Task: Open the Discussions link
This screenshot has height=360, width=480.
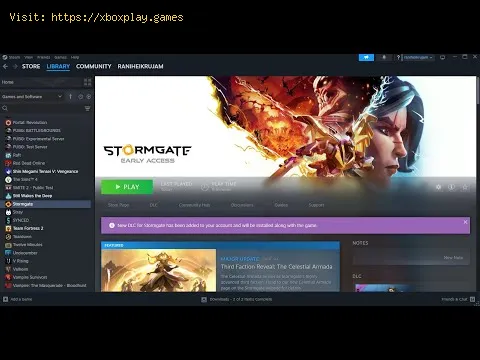Action: 242,205
